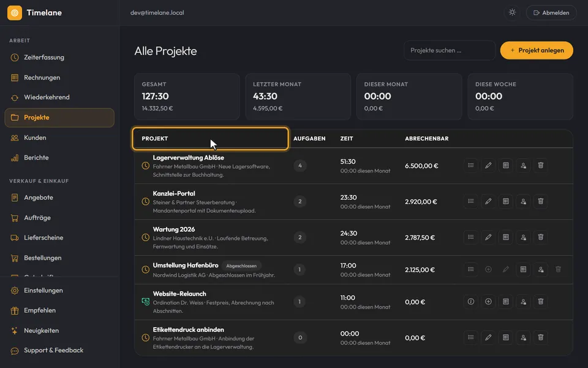The height and width of the screenshot is (368, 588).
Task: Open task list for Lagerverwaltung Ablöse
Action: pos(470,165)
